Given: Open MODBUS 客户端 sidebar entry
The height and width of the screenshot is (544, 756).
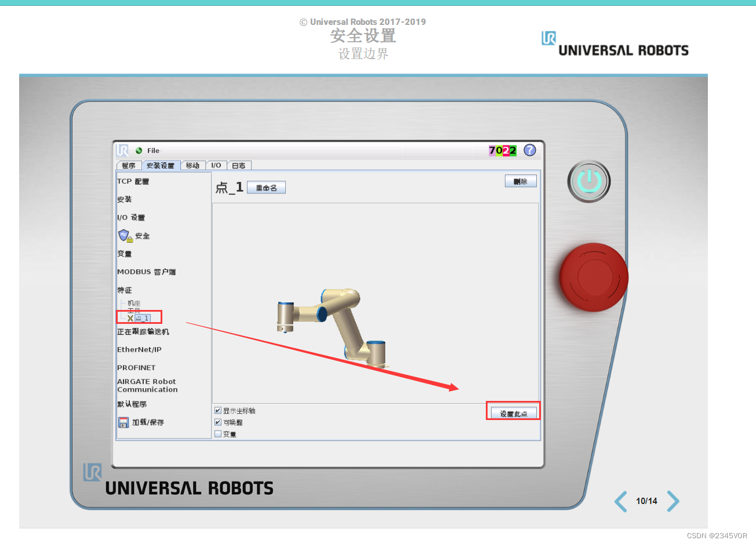Looking at the screenshot, I should 147,272.
